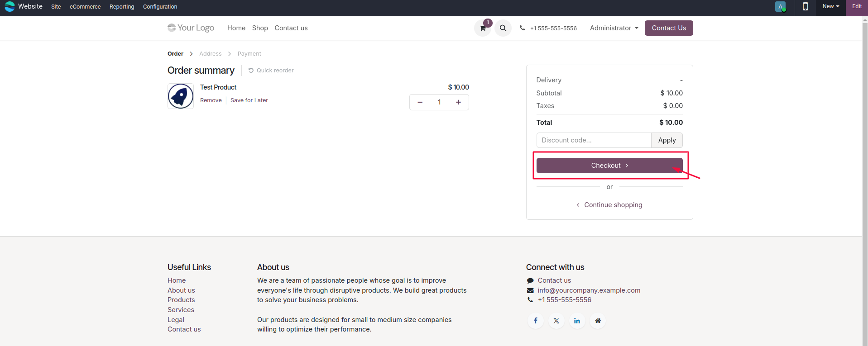Open the New dropdown menu

click(830, 6)
